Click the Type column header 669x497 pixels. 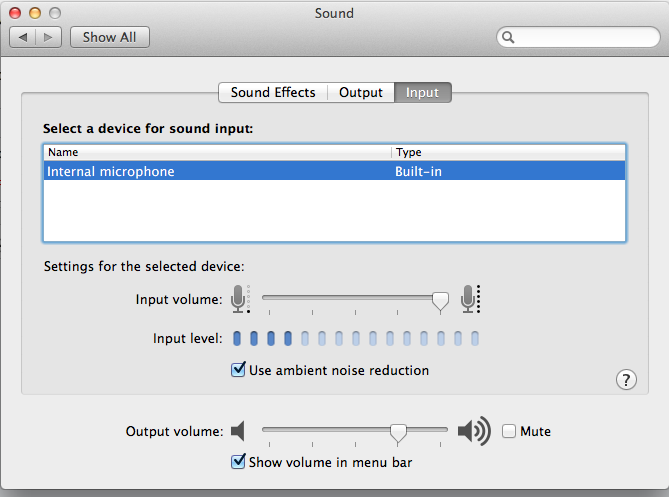pyautogui.click(x=508, y=152)
